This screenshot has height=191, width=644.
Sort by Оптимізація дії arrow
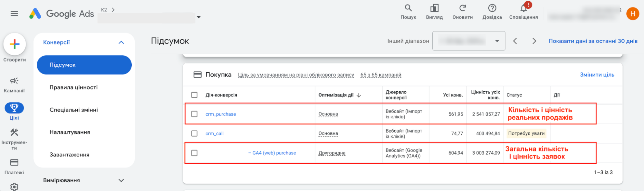tap(359, 95)
